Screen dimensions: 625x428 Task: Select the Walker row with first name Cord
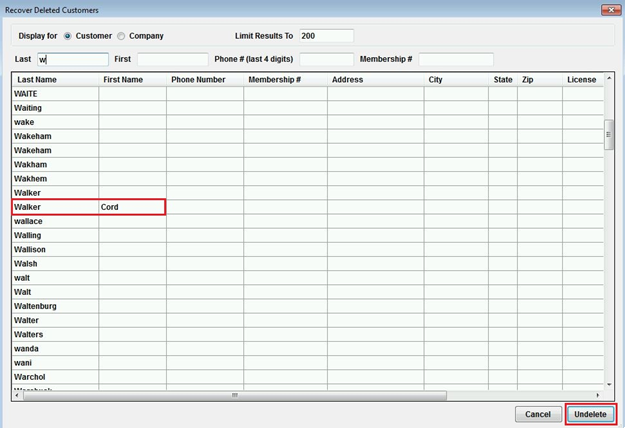click(x=308, y=207)
